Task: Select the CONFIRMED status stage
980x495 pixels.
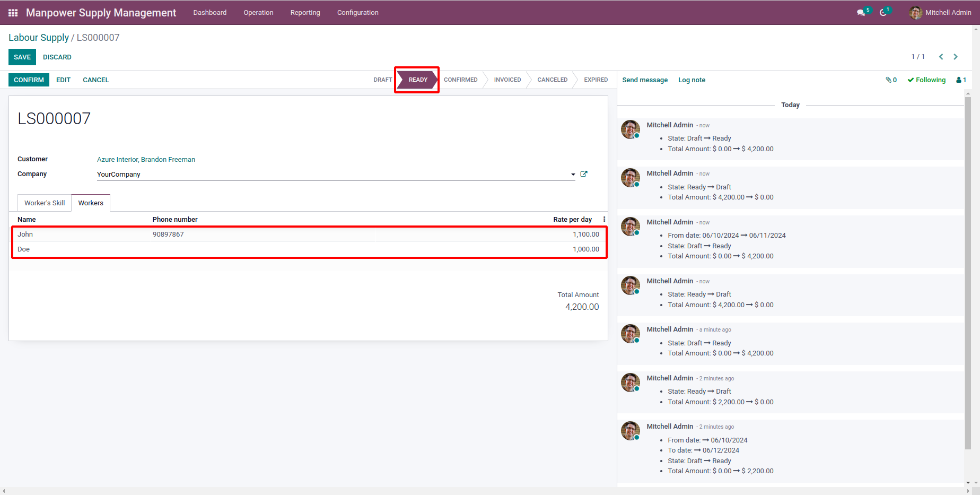Action: pyautogui.click(x=460, y=80)
